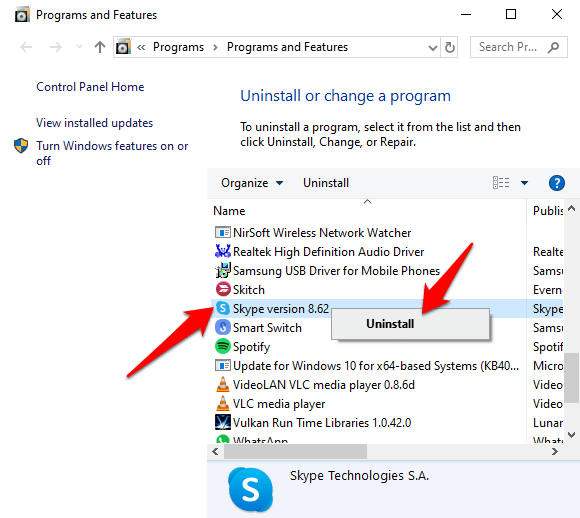Click the horizontal scrollbar left arrow
The image size is (580, 518).
tap(215, 451)
